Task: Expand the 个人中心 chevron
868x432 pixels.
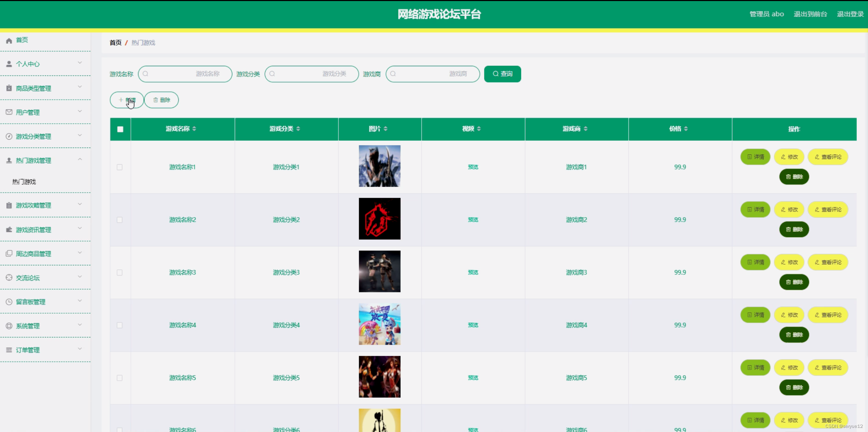Action: (x=80, y=63)
